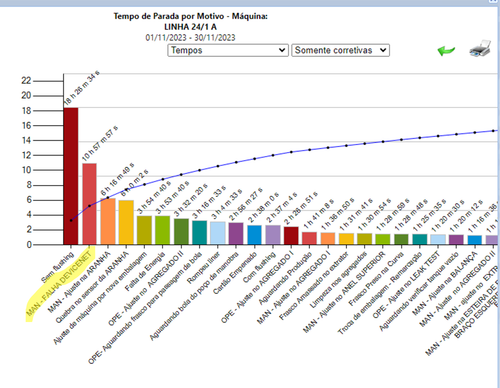Viewport: 500px width, 388px height.
Task: Click the 'Falta de Energia' axis label
Action: [145, 271]
